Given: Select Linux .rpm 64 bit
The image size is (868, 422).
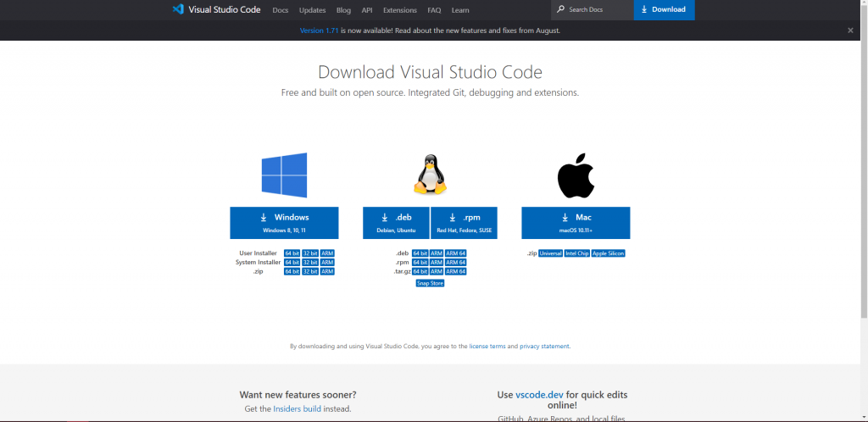Looking at the screenshot, I should point(420,262).
